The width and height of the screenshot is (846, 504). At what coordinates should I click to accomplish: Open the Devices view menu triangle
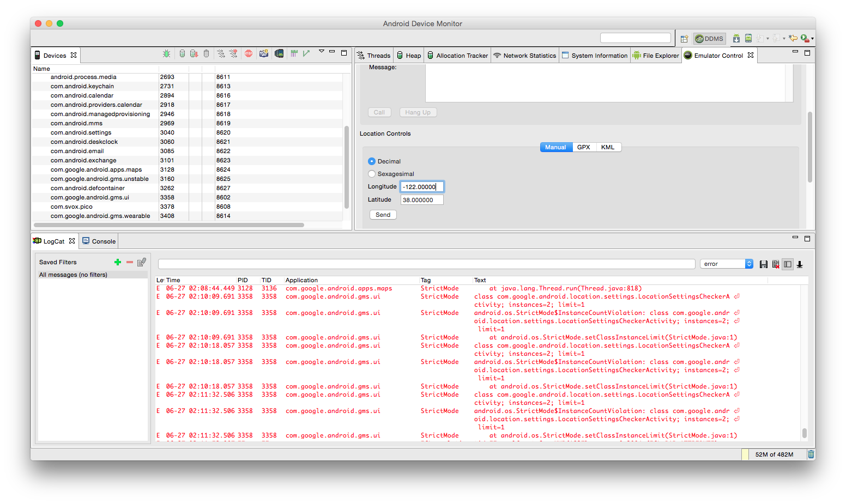(322, 51)
